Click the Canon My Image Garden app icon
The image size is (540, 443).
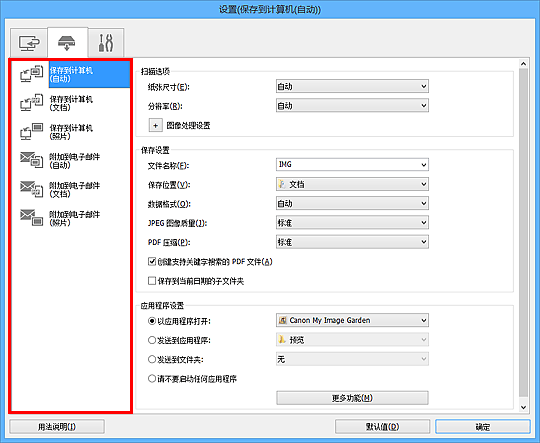tap(282, 320)
